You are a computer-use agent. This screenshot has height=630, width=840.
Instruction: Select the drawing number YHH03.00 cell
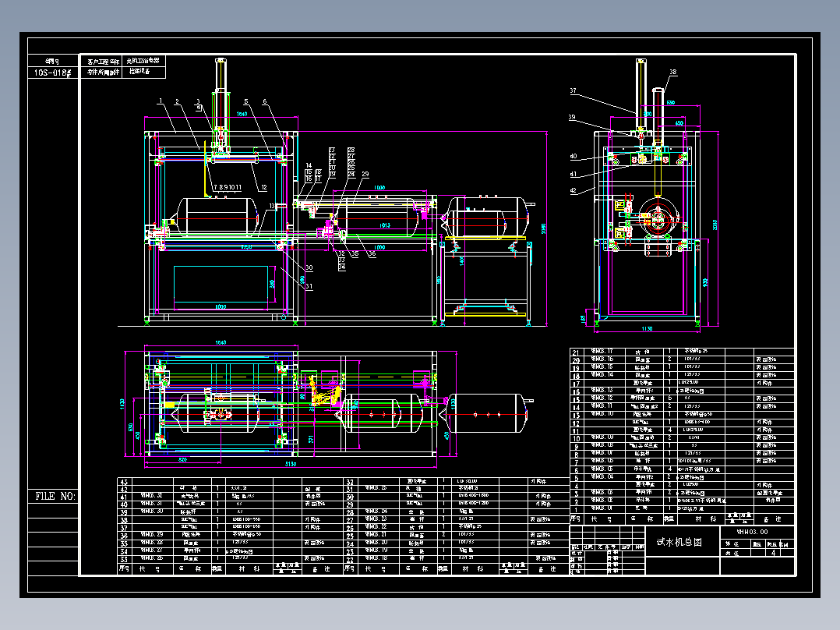(757, 532)
